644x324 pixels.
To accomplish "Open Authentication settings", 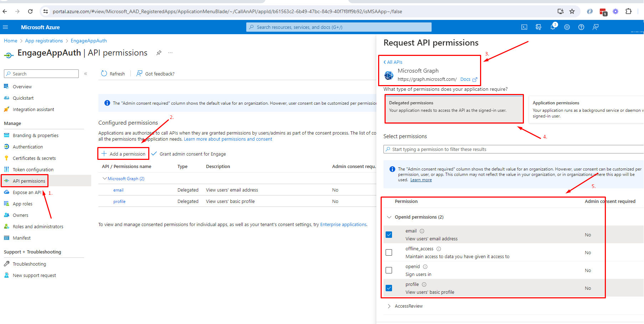I will pos(28,147).
